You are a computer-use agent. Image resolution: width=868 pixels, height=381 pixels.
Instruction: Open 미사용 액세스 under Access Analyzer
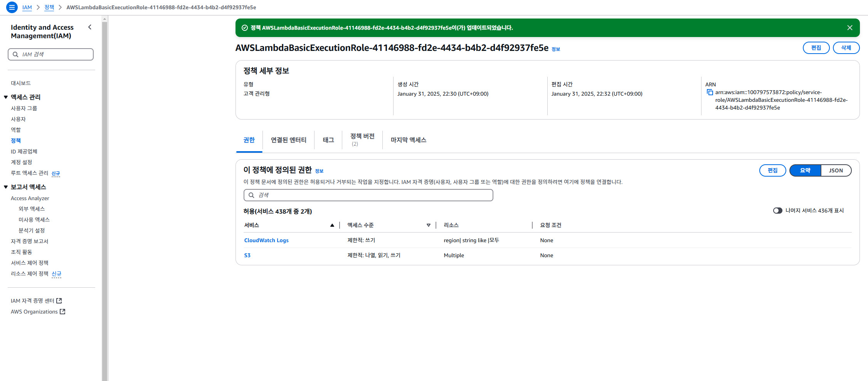coord(34,220)
